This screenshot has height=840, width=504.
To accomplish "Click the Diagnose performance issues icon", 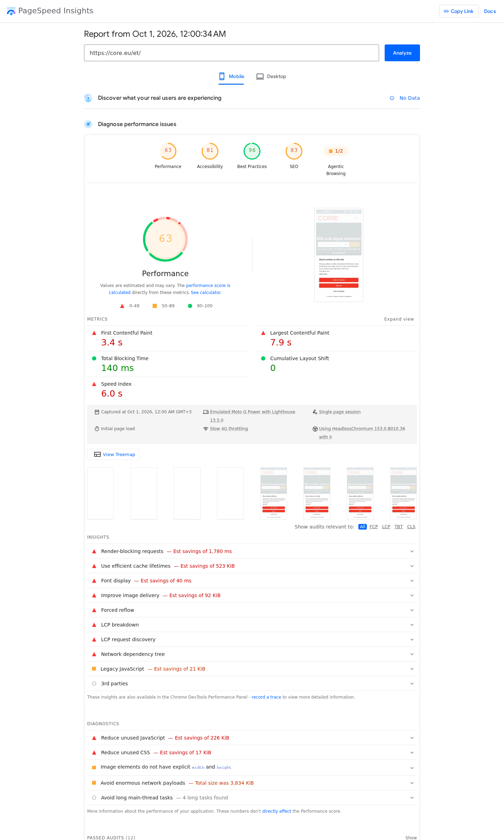I will [x=88, y=124].
